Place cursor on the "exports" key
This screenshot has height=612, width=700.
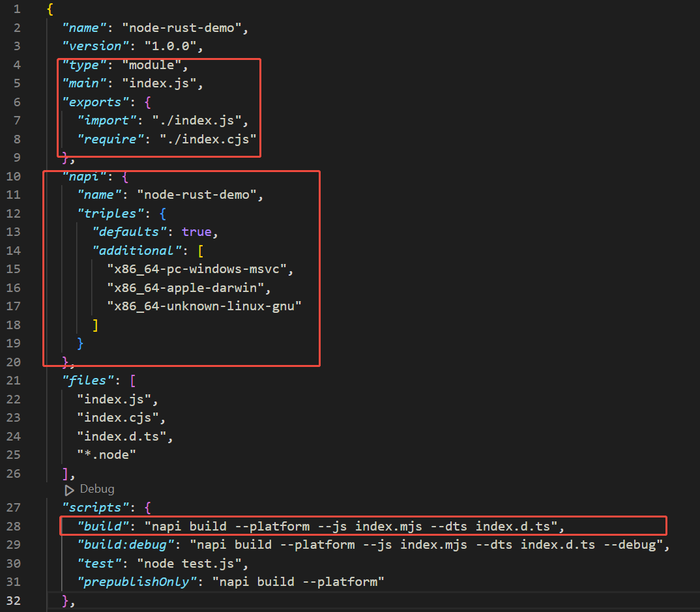pos(96,102)
